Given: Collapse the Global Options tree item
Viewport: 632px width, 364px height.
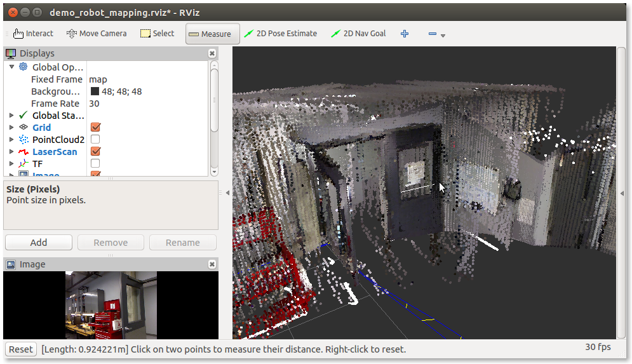Looking at the screenshot, I should pos(11,67).
